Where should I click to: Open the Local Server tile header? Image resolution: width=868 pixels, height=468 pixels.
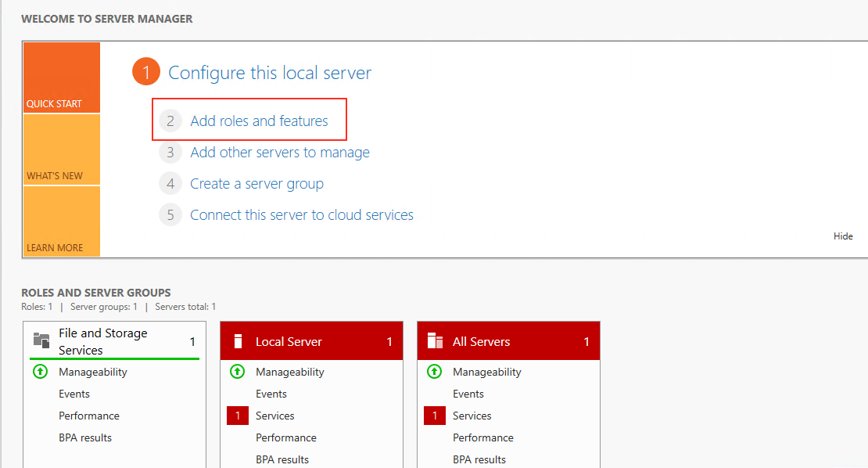coord(312,341)
